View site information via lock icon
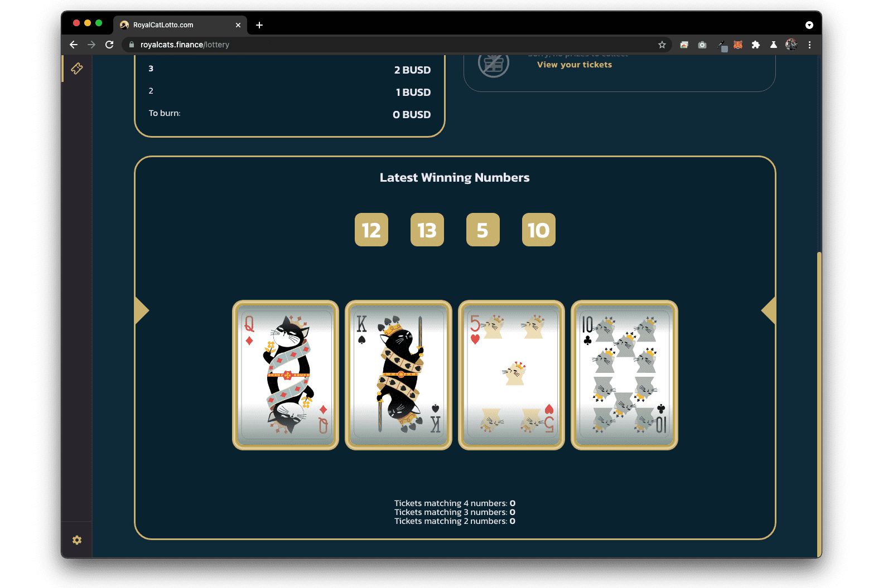 (x=132, y=45)
